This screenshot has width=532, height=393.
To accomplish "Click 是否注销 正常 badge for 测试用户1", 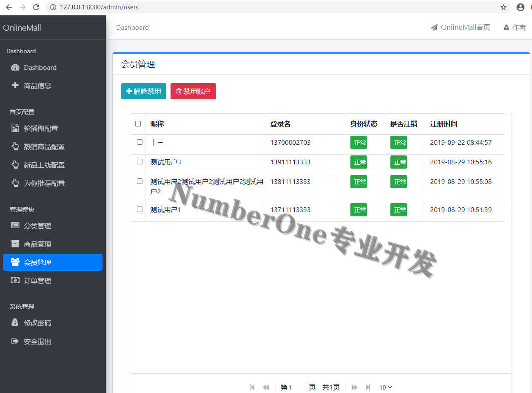I will pos(398,210).
